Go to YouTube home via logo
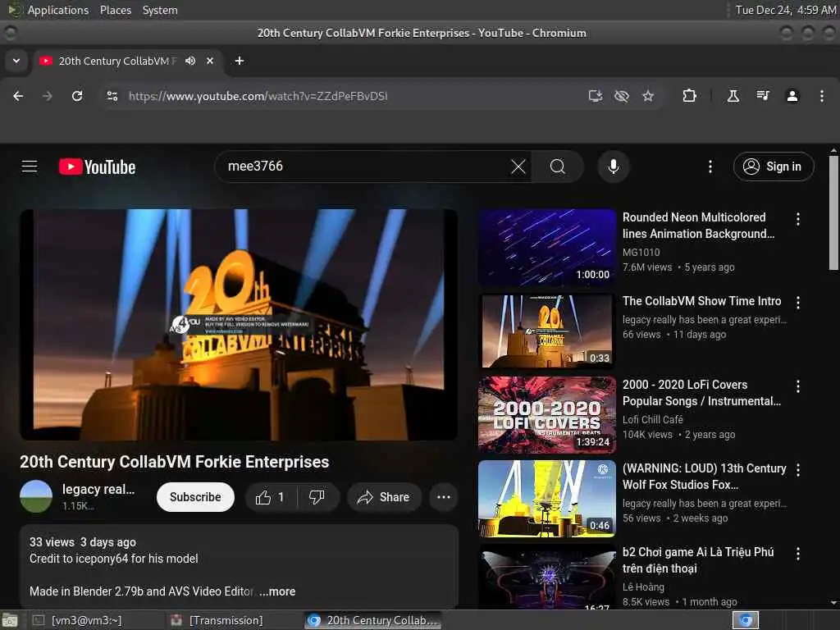The width and height of the screenshot is (840, 630). point(97,167)
